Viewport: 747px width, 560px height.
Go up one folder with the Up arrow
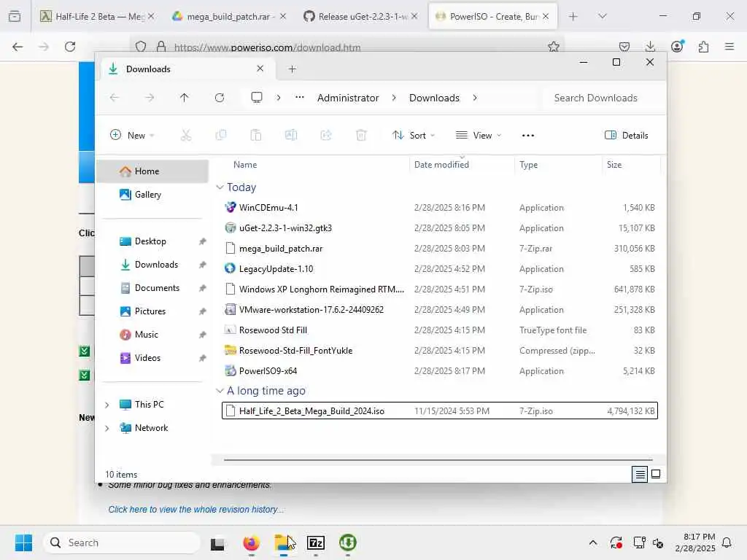click(185, 98)
